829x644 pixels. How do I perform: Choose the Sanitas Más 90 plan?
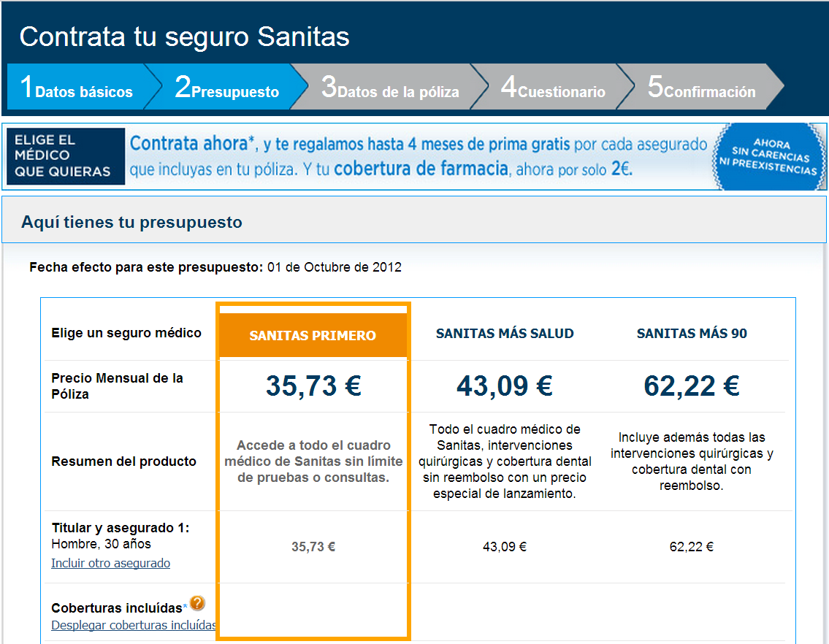click(692, 334)
